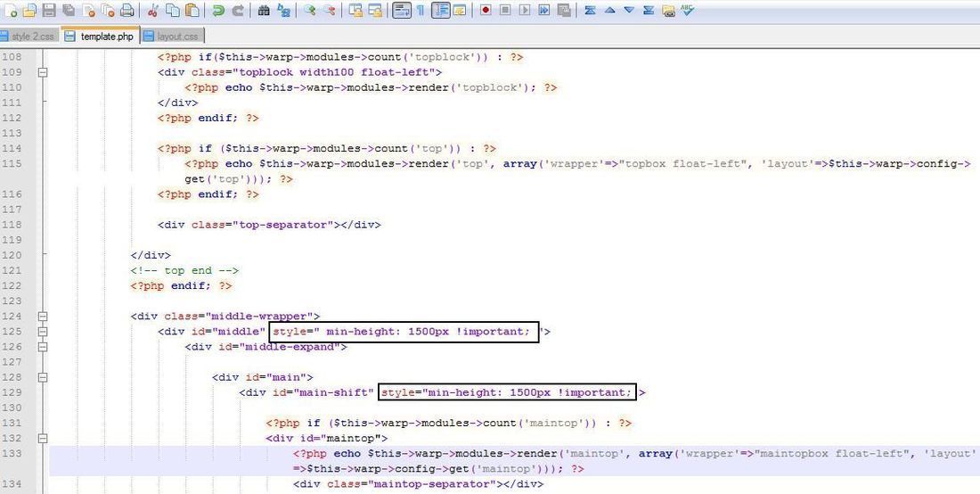Close the current document via toolbar icon
The image size is (980, 494).
[x=88, y=11]
